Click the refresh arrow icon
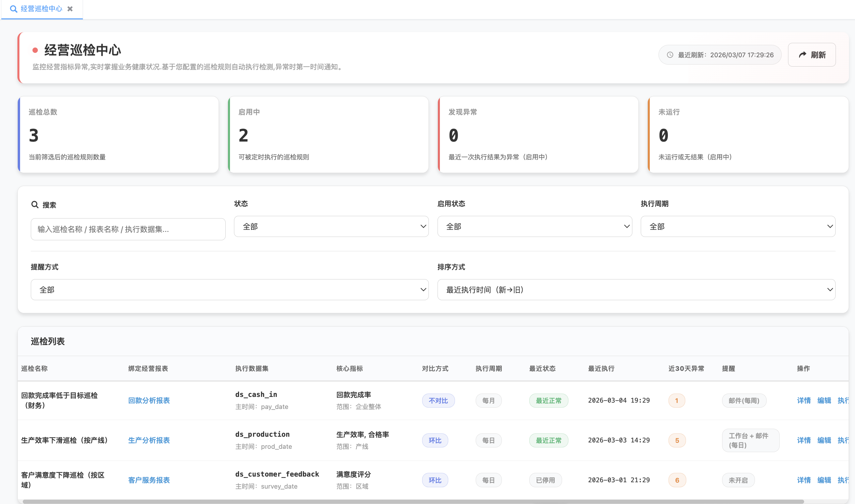 point(802,55)
